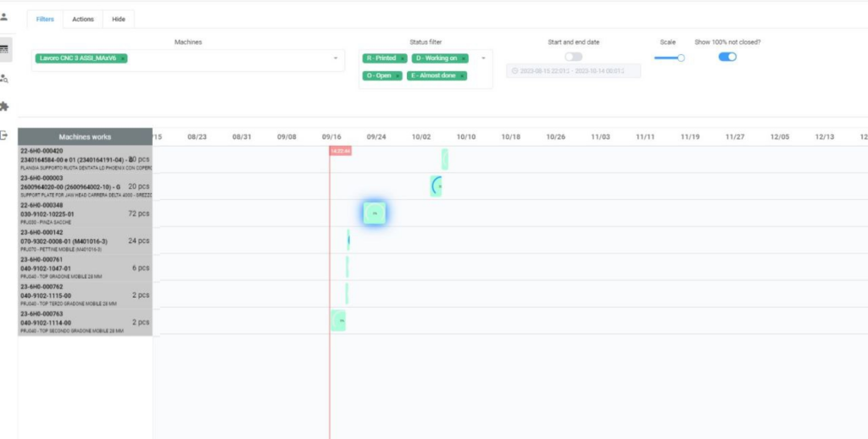
Task: Click the Scale slider handle
Action: 681,58
